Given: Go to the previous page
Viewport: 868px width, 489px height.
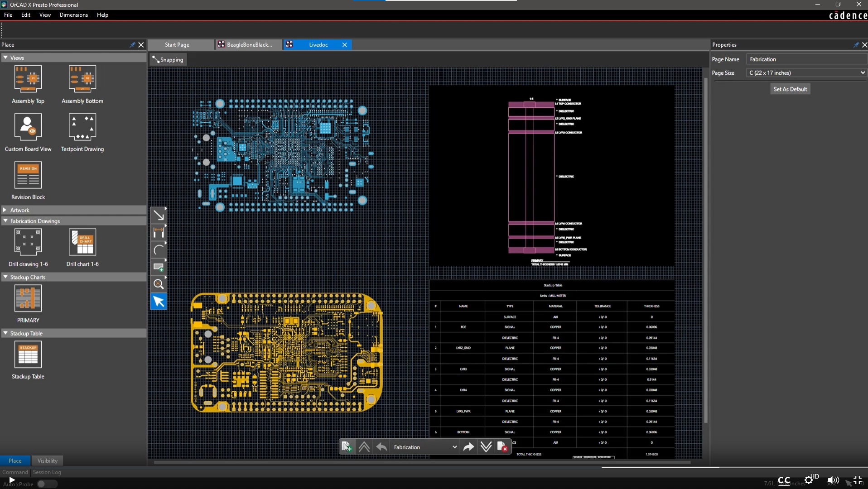Looking at the screenshot, I should click(381, 447).
